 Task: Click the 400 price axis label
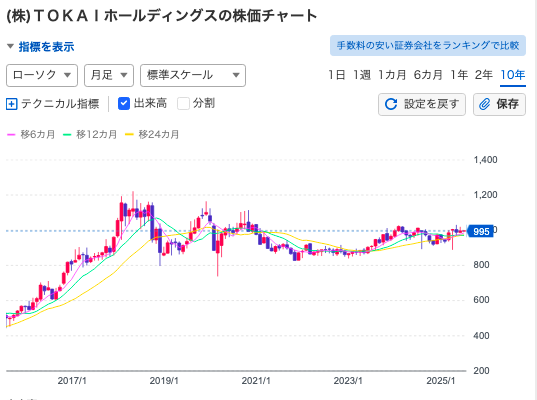click(481, 336)
